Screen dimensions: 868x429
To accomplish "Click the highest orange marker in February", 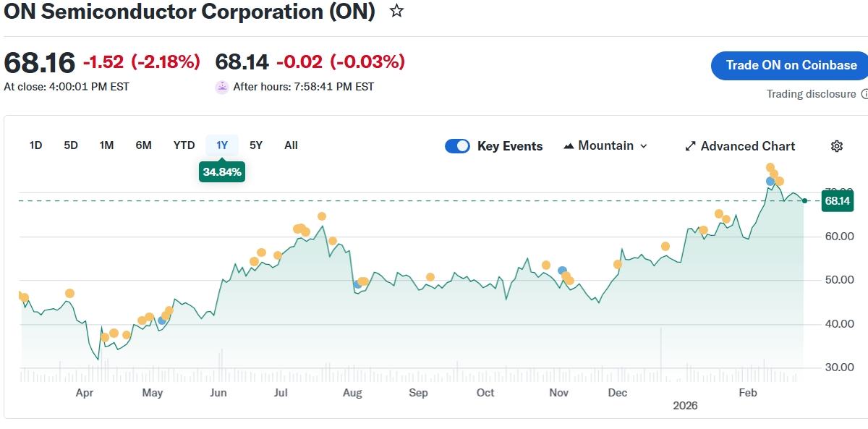I will 770,167.
